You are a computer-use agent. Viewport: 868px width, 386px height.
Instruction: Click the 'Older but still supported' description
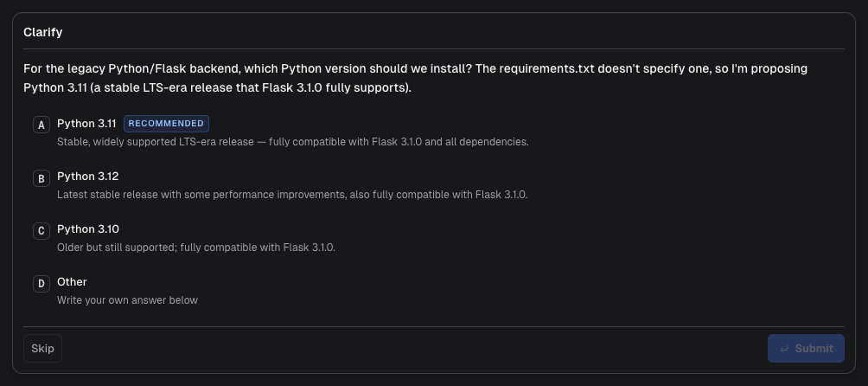[x=196, y=248]
